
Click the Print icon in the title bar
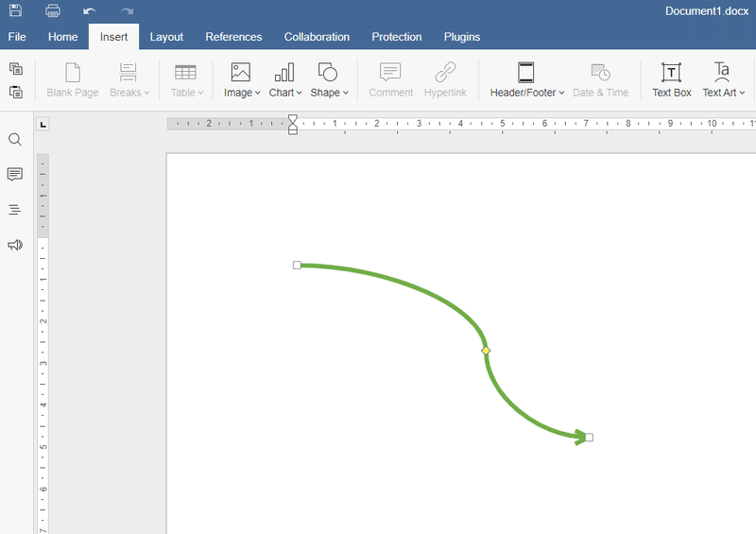[x=53, y=10]
